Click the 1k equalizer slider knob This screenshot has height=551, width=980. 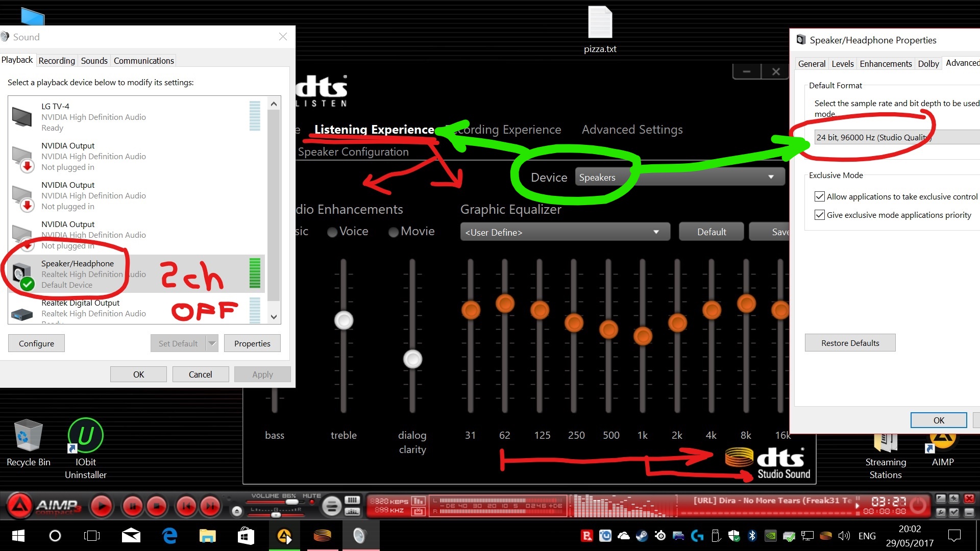(x=643, y=336)
